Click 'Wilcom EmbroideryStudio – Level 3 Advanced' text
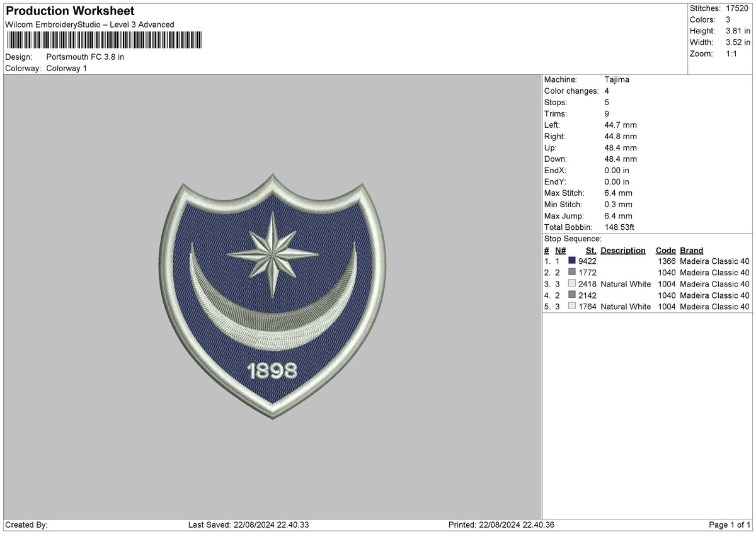The width and height of the screenshot is (756, 534). pos(89,25)
